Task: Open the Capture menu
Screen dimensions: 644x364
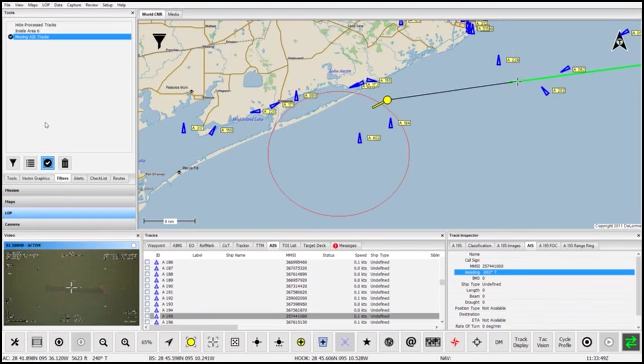Action: coord(74,5)
